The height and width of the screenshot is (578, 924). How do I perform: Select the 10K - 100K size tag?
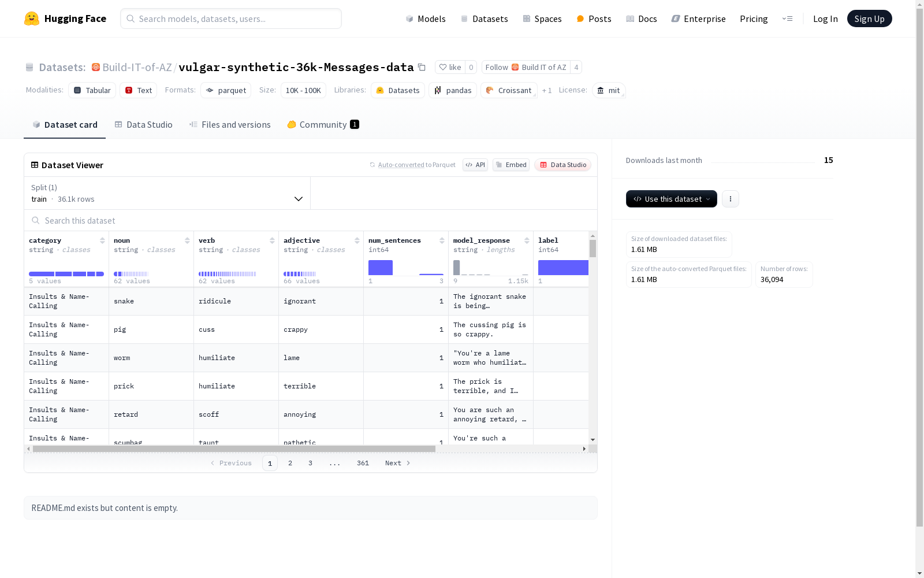point(303,90)
